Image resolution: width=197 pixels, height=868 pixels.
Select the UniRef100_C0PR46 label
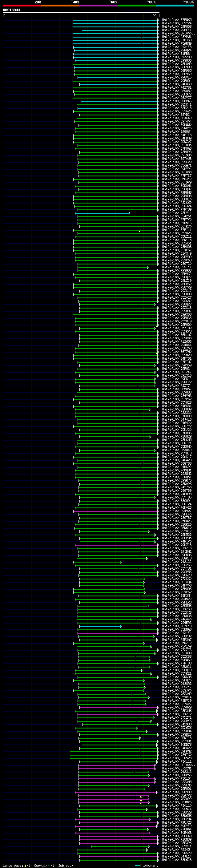[x=177, y=101]
